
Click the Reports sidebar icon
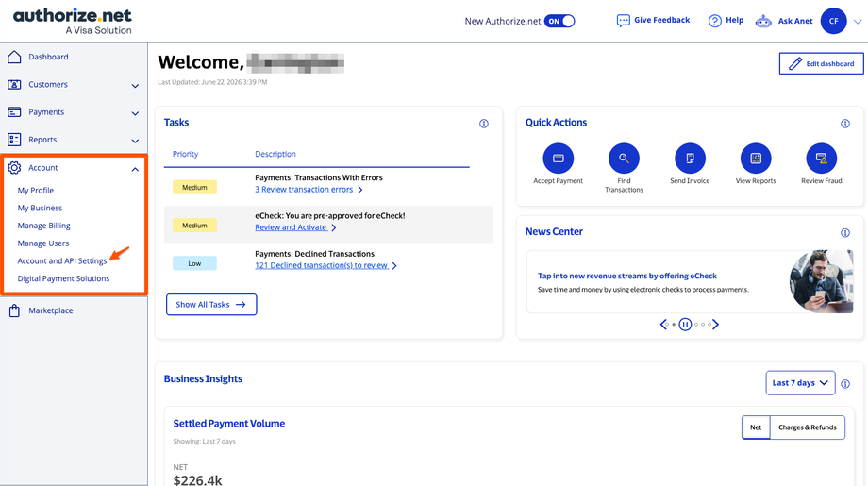point(14,140)
